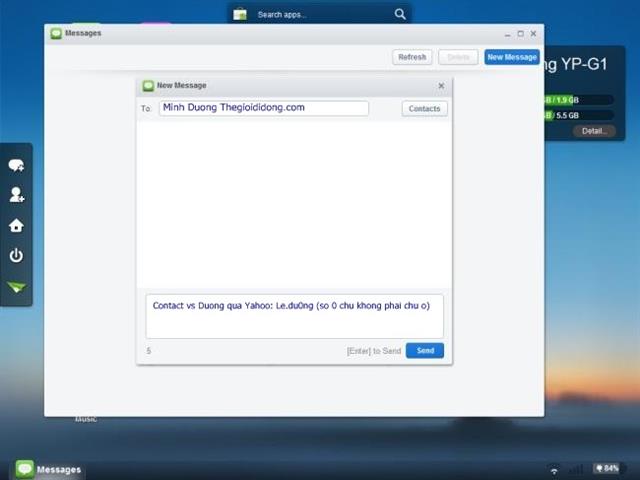Click the Refresh button
This screenshot has width=640, height=480.
click(x=412, y=57)
